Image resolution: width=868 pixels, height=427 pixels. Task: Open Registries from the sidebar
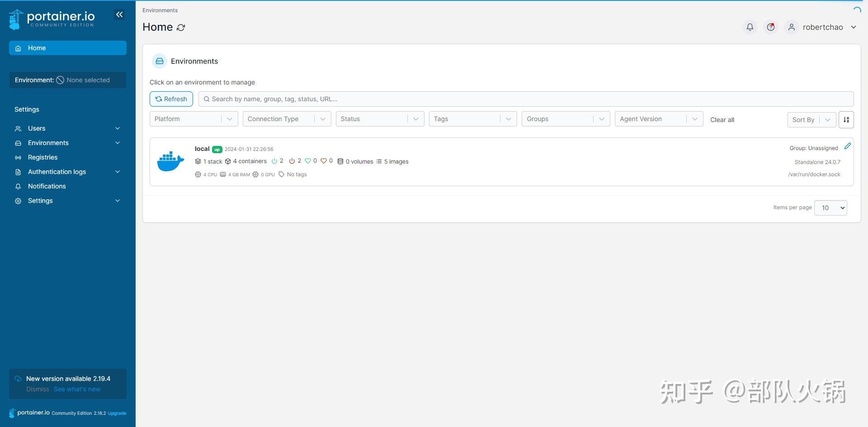43,157
